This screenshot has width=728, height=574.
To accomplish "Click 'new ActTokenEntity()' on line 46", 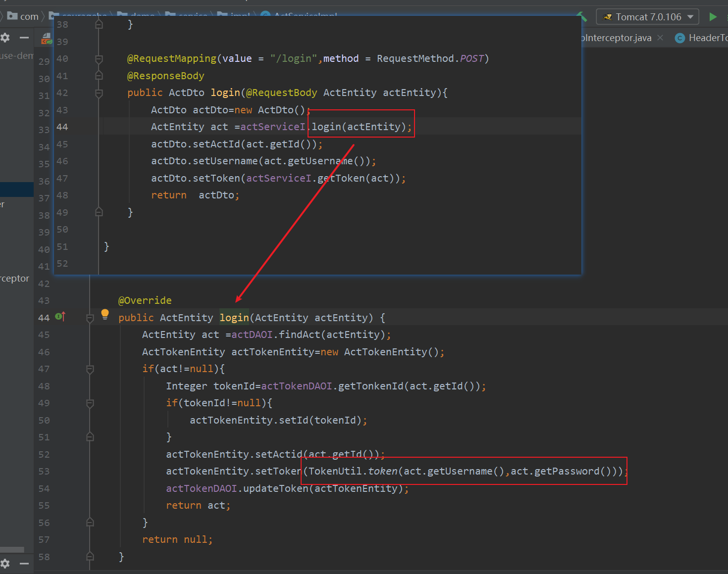I will (380, 352).
